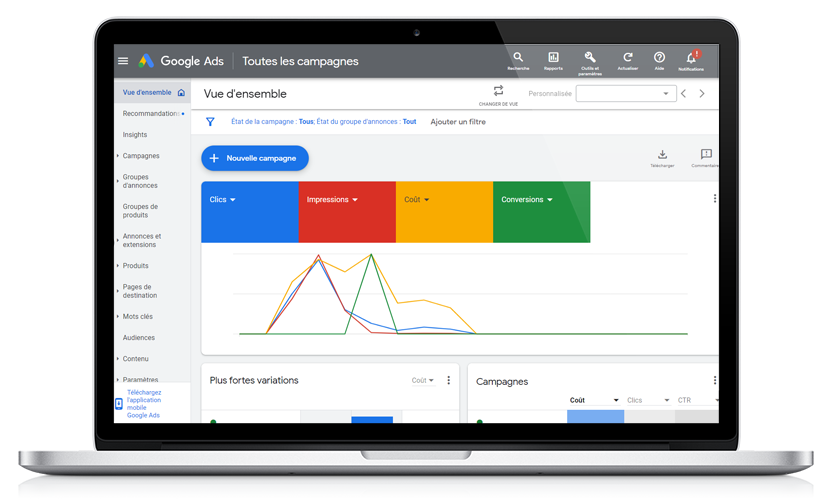Open Coût column dropdown in Campagnes card
Screen dimensions: 833x500
point(594,400)
